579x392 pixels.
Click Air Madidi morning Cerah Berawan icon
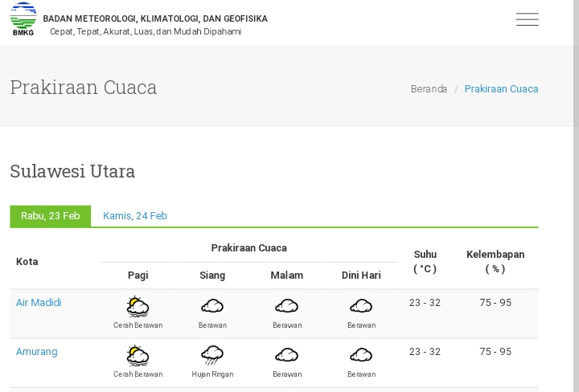pos(138,306)
